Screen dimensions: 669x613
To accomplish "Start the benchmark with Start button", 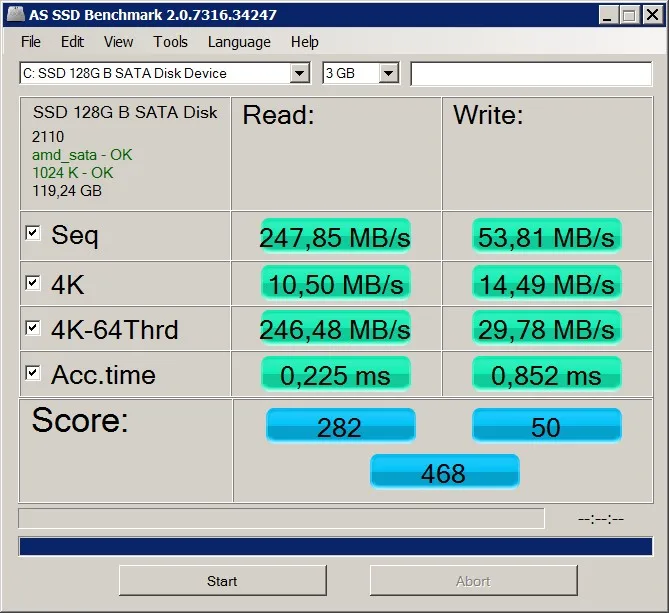I will tap(222, 581).
